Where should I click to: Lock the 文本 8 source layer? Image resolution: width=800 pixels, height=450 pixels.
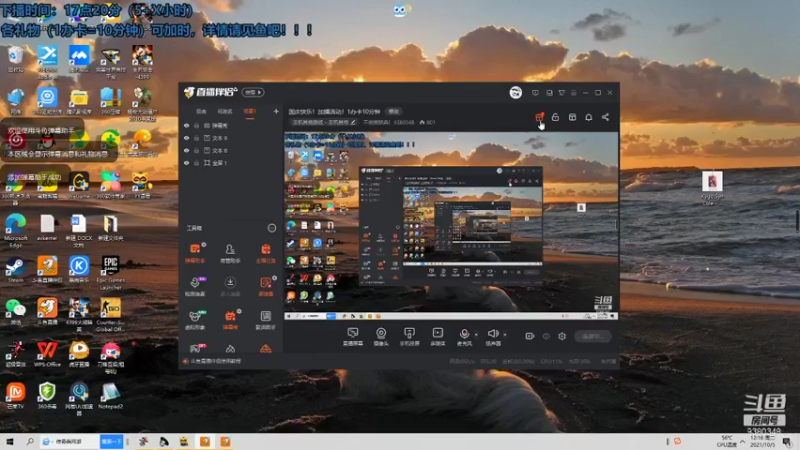coord(196,151)
